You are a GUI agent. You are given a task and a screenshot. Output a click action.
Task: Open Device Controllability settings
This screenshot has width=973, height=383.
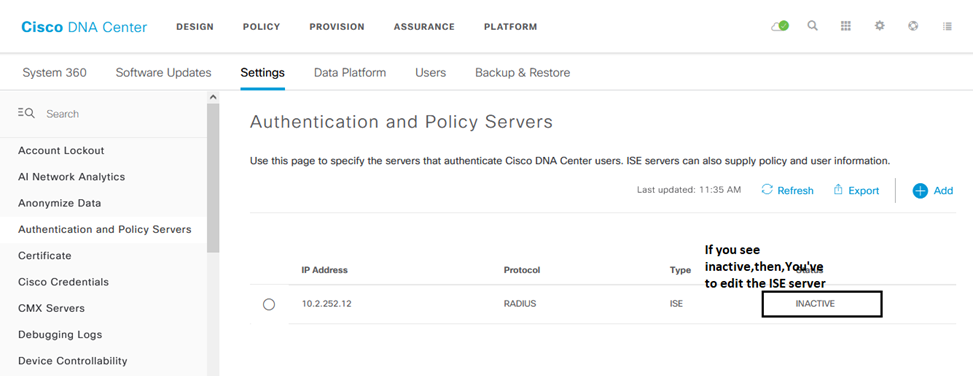pyautogui.click(x=73, y=361)
